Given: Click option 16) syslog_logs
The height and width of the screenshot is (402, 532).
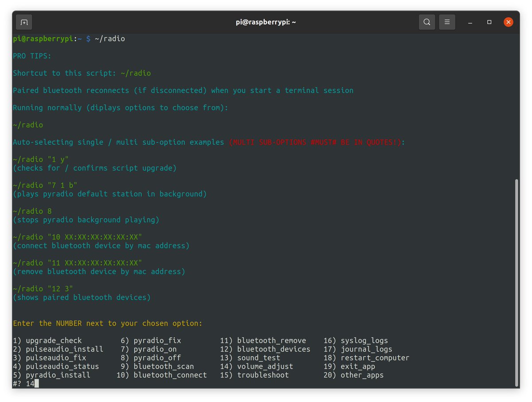Looking at the screenshot, I should 356,340.
